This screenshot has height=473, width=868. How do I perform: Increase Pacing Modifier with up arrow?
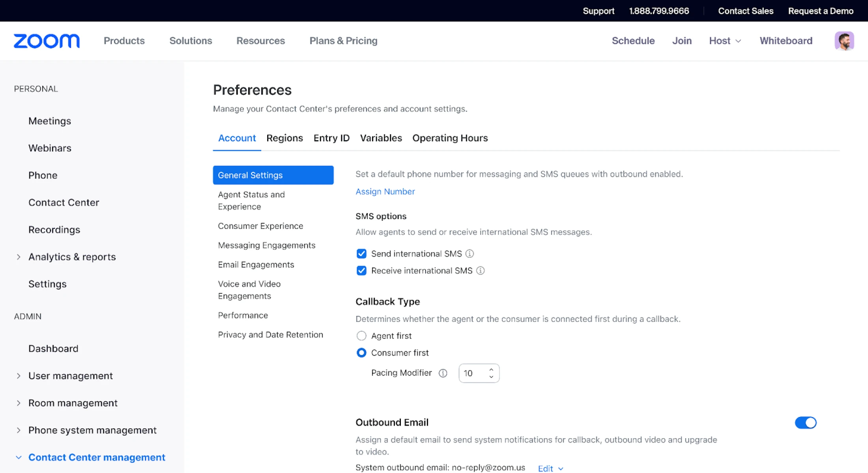(491, 370)
